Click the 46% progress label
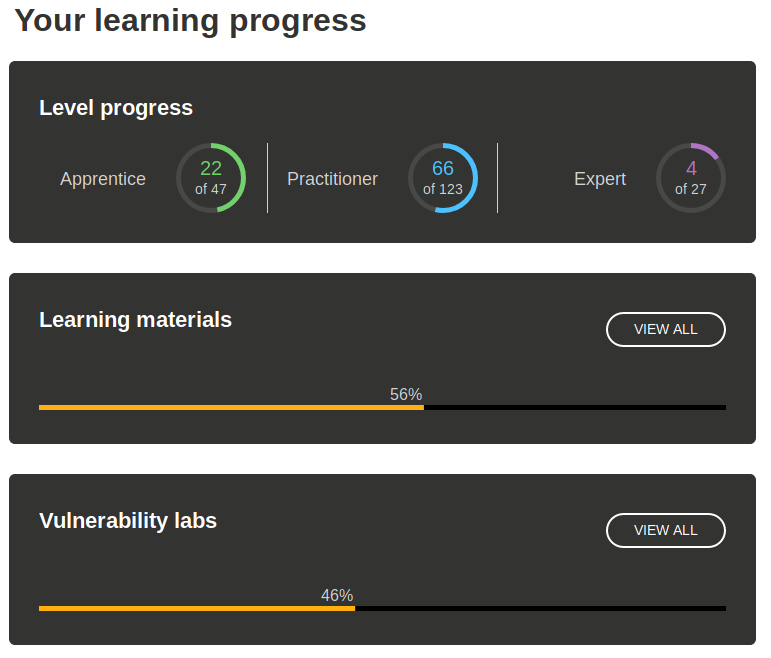The height and width of the screenshot is (658, 771). tap(337, 596)
